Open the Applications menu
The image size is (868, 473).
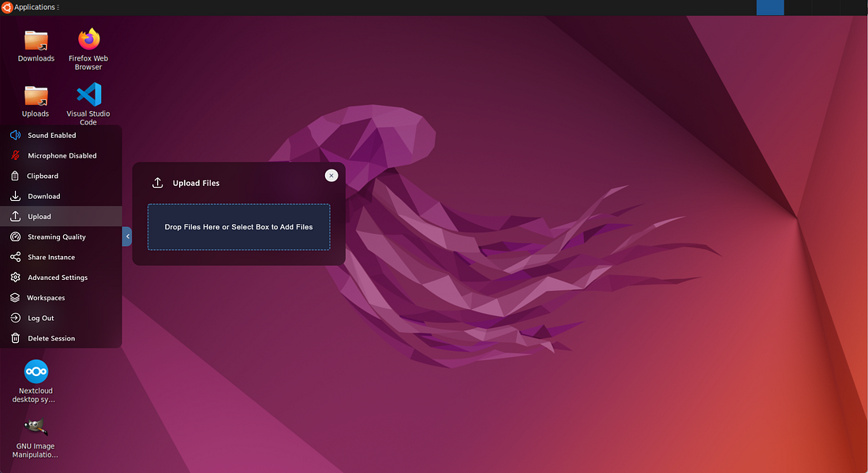pos(34,7)
